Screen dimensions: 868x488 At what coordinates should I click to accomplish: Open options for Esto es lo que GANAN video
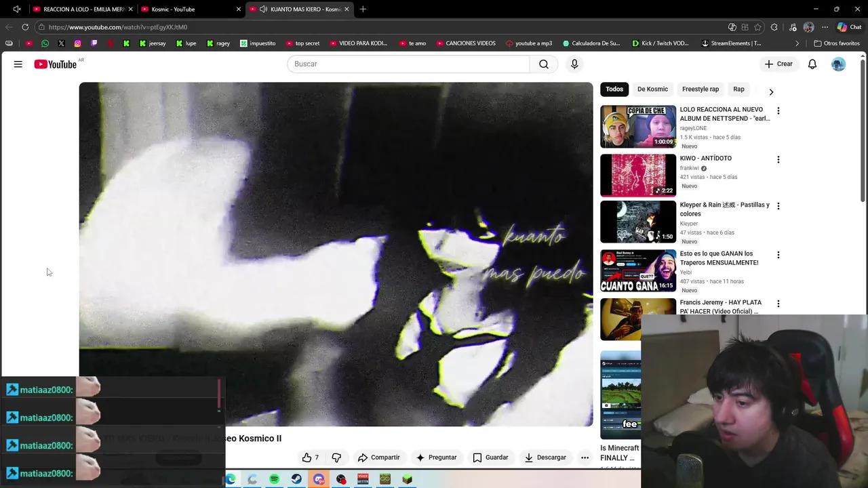pyautogui.click(x=778, y=254)
